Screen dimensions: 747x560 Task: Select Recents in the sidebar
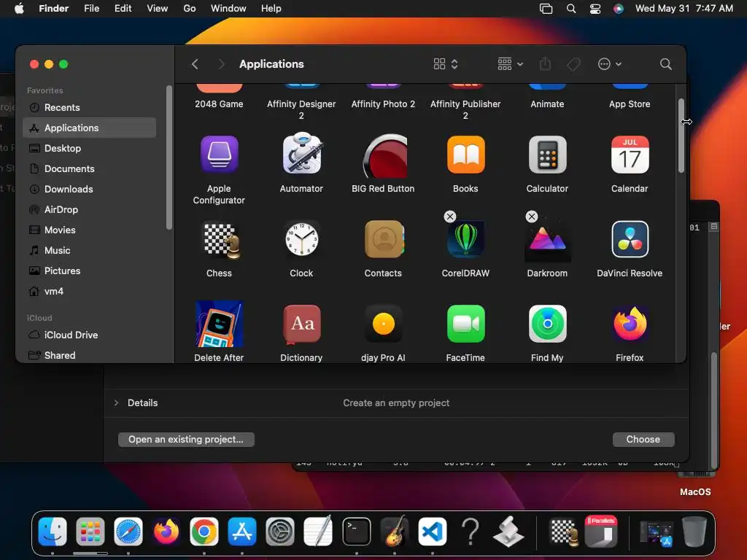90,108
